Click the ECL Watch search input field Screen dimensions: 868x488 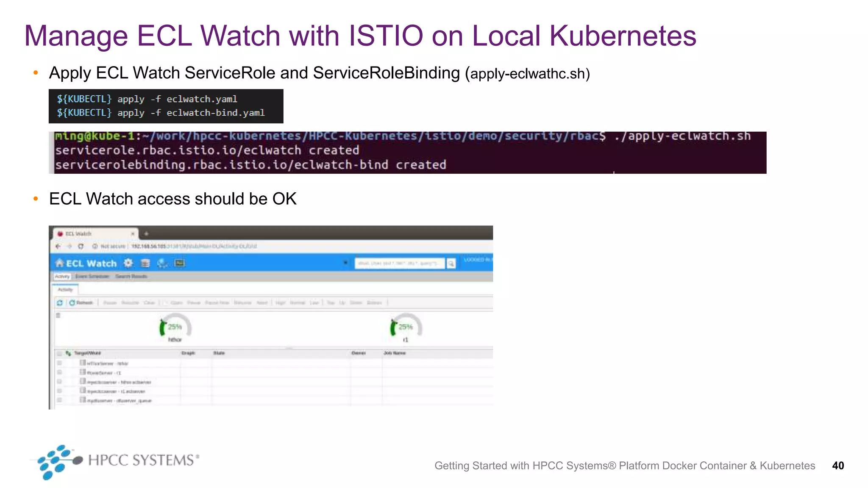[400, 263]
